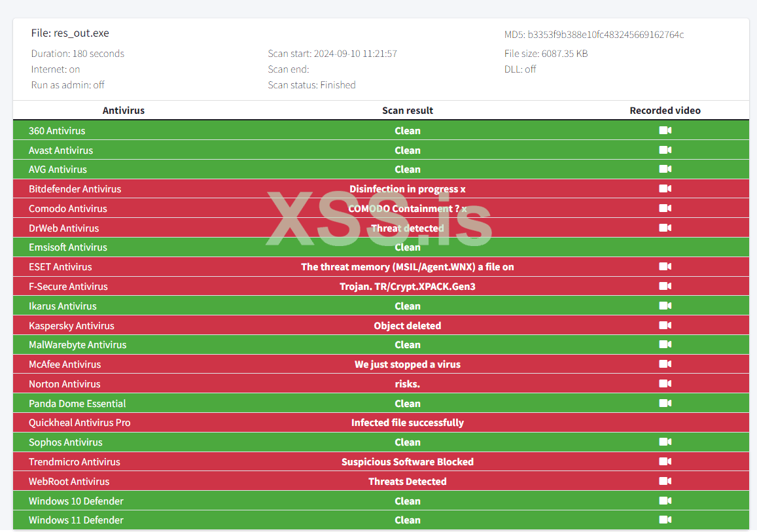Viewport: 757px width, 532px height.
Task: Select the MSIL/Agent.WNX threat result
Action: 408,267
